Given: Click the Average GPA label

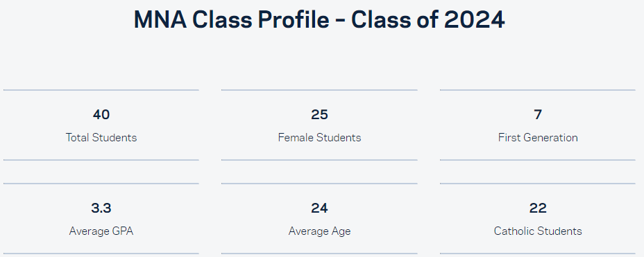Looking at the screenshot, I should [x=101, y=231].
